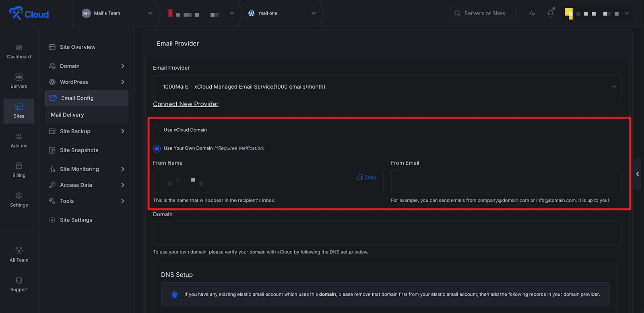Go to Sites in the sidebar
644x313 pixels.
point(19,111)
